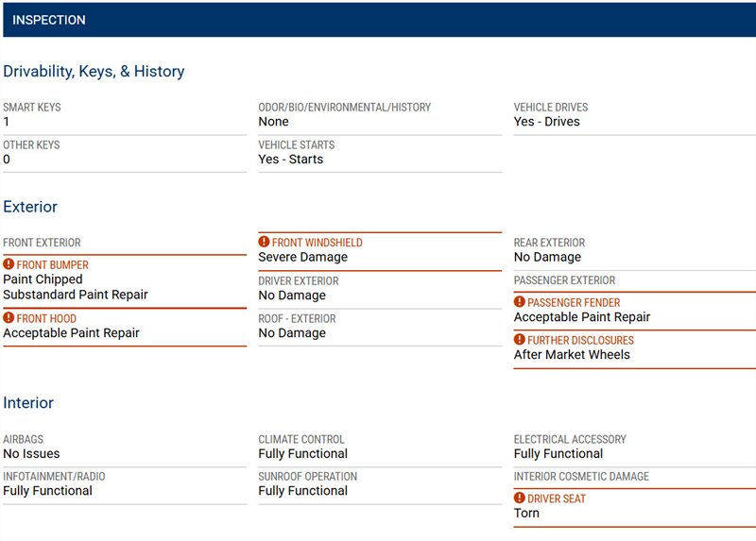The height and width of the screenshot is (541, 756).
Task: Click the Smart Keys field label
Action: [x=32, y=108]
